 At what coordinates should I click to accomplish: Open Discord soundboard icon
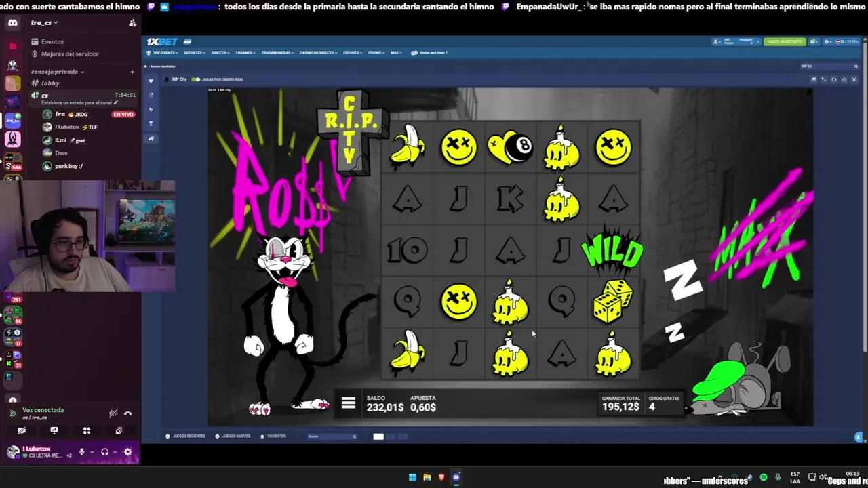click(x=119, y=430)
